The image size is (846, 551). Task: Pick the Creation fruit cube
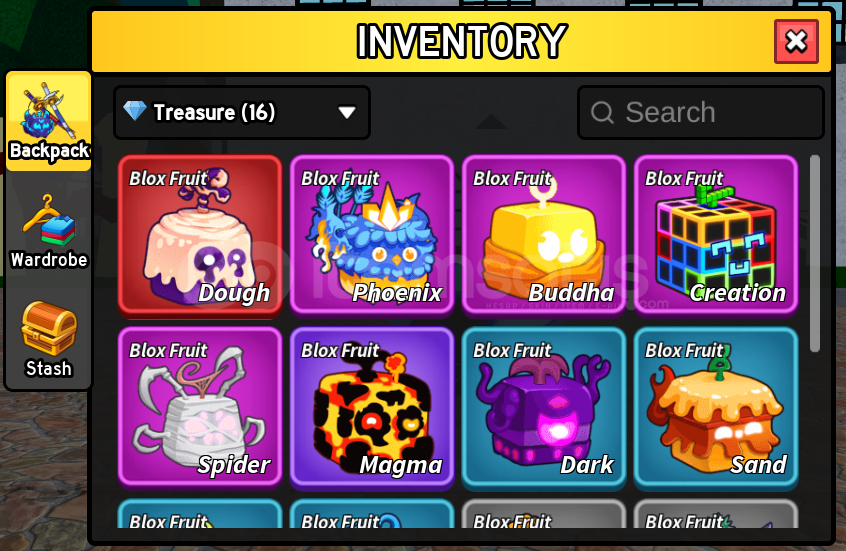tap(716, 235)
